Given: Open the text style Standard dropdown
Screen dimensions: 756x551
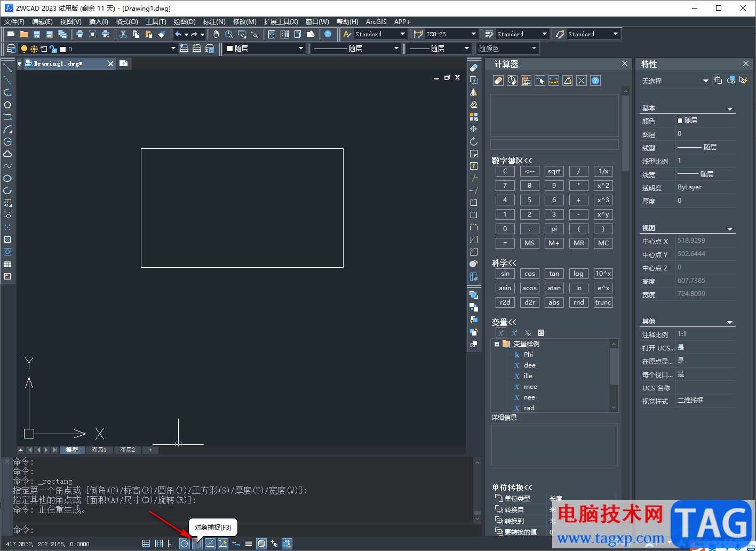Looking at the screenshot, I should point(380,34).
